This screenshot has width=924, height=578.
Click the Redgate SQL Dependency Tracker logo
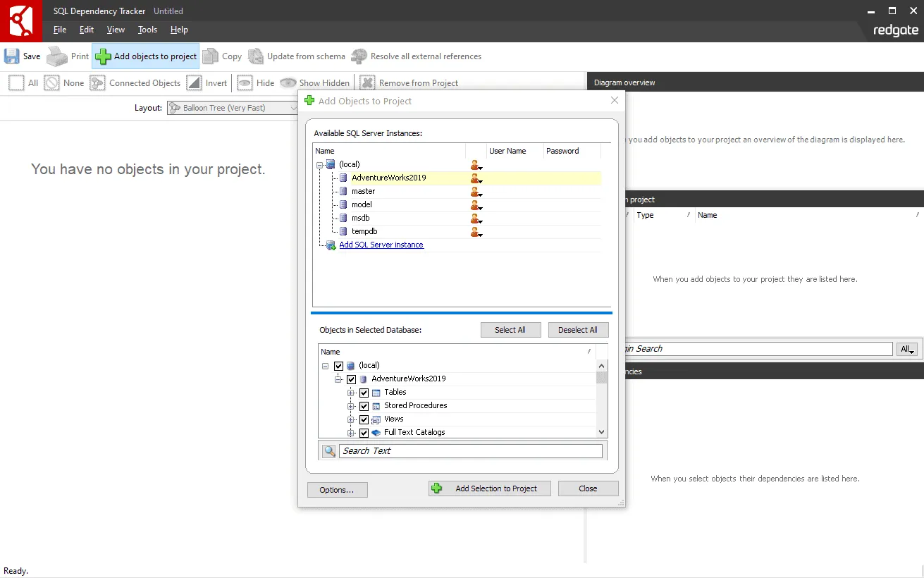pos(21,21)
